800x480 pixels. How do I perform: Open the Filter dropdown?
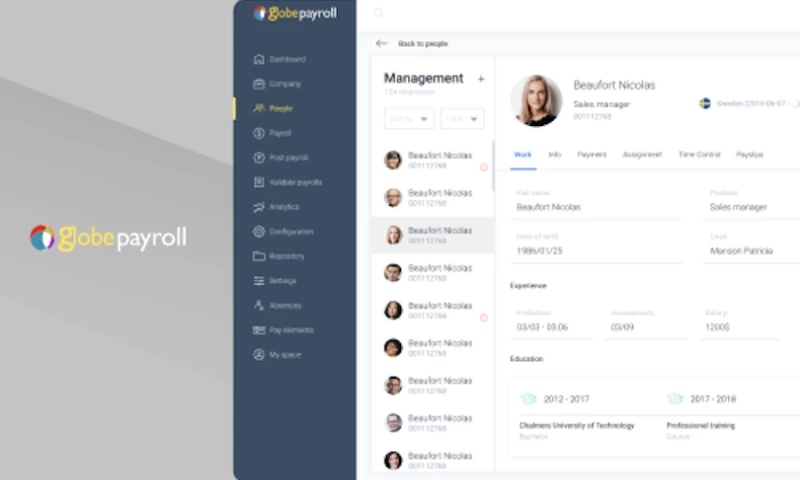coord(462,119)
